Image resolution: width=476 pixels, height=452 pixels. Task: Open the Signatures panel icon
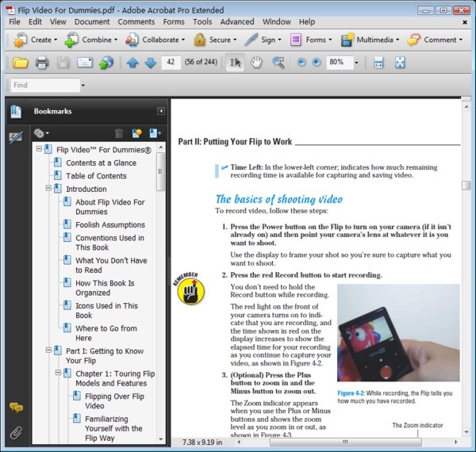coord(16,138)
